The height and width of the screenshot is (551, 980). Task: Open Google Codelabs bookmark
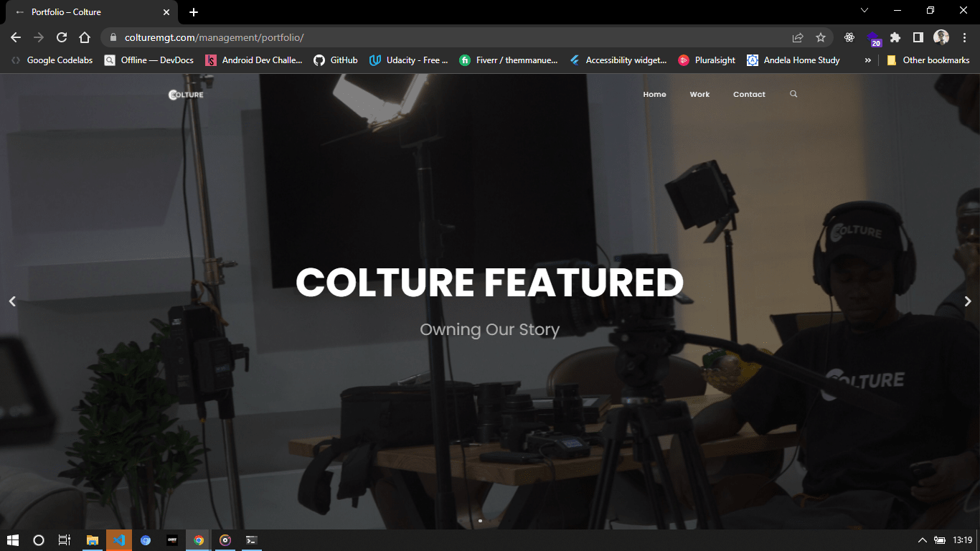52,60
